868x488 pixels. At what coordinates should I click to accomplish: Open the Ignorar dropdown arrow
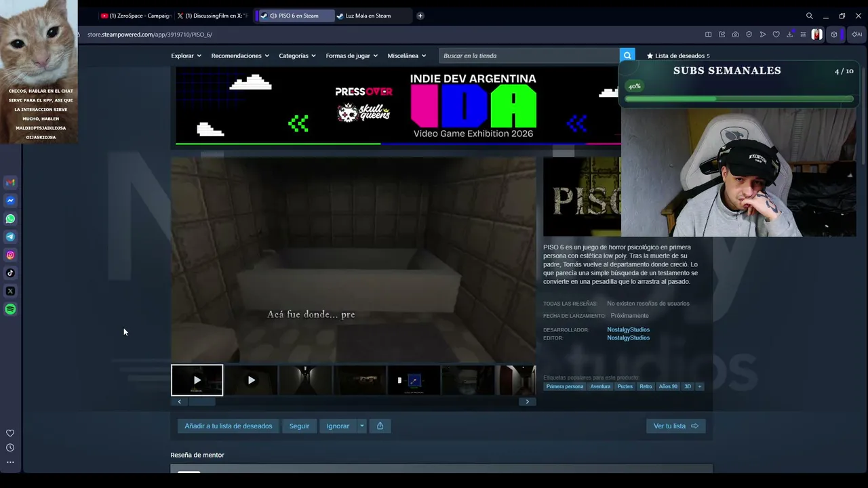click(361, 426)
